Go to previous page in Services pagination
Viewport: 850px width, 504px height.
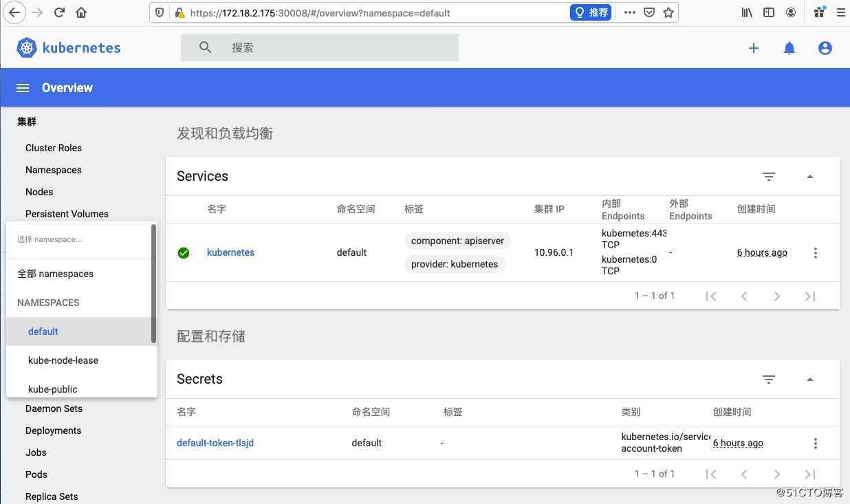pos(744,296)
